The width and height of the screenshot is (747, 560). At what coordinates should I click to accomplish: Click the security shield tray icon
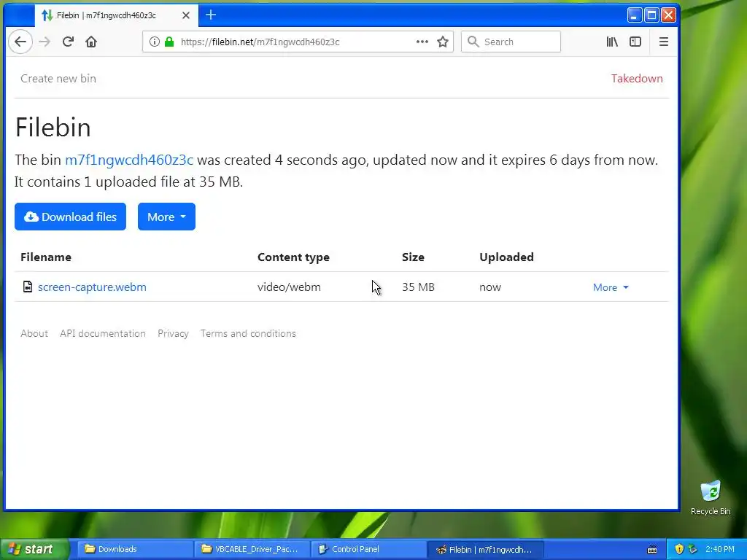pos(679,549)
